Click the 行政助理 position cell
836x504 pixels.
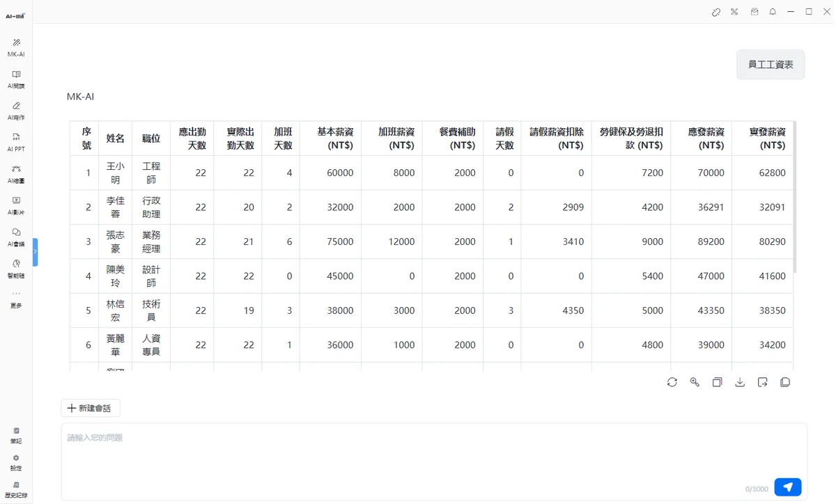[x=151, y=207]
